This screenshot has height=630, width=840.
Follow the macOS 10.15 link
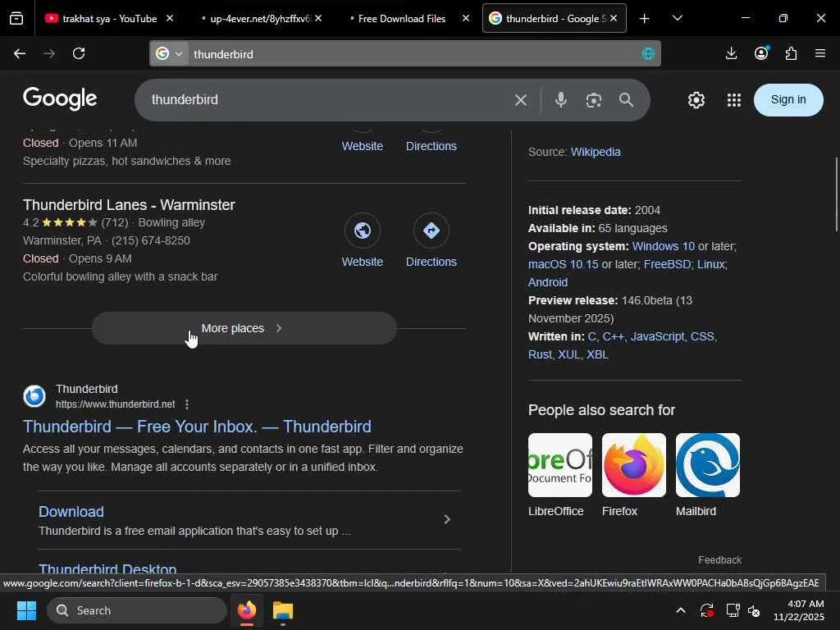563,265
